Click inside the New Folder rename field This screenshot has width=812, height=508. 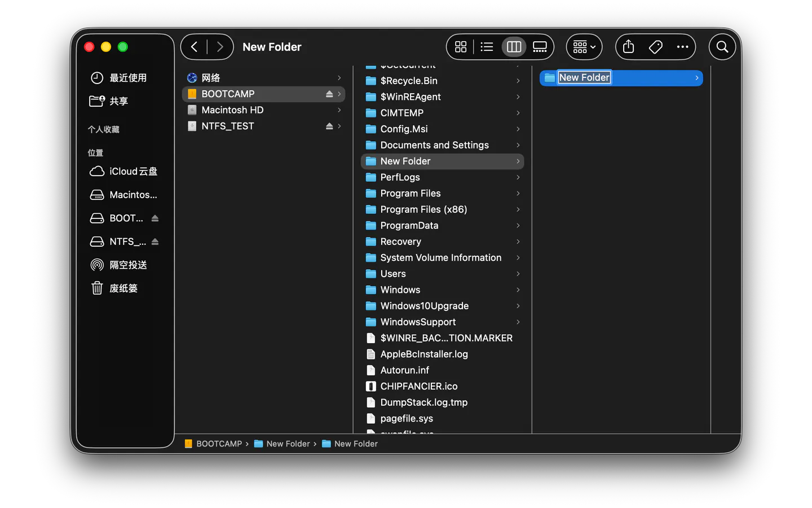(584, 77)
